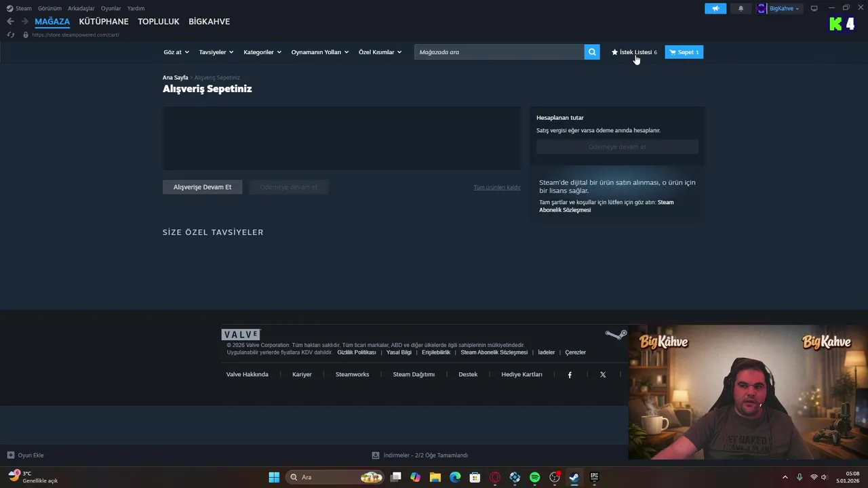Expand the Özel Kısımlar dropdown
Screen dimensions: 868x488
pos(380,52)
